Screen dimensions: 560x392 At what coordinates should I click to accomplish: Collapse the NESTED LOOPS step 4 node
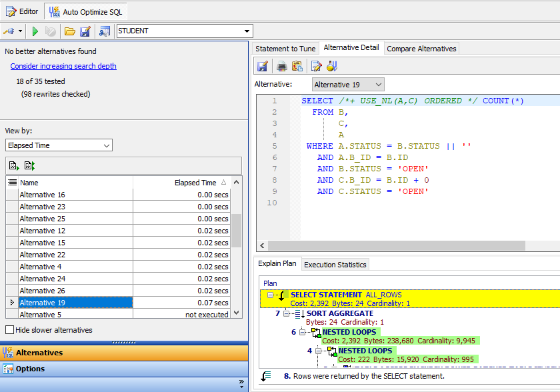318,351
